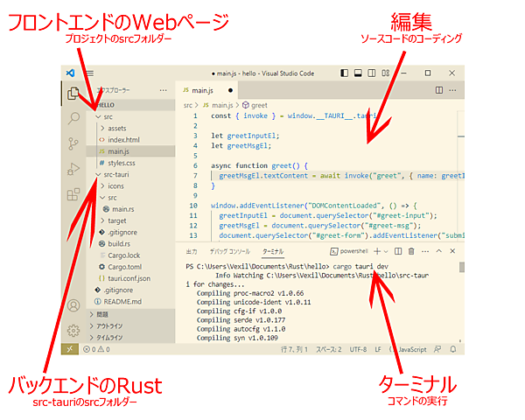
Task: Open the launch profile dropdown arrow
Action: (x=386, y=251)
